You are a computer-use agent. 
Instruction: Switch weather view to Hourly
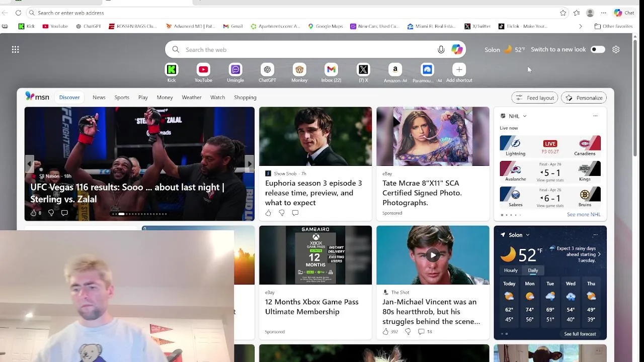pos(511,270)
